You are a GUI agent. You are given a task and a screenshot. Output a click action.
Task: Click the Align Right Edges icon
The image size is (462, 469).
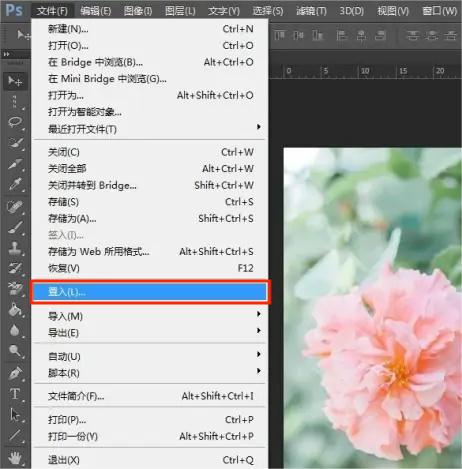coord(380,35)
